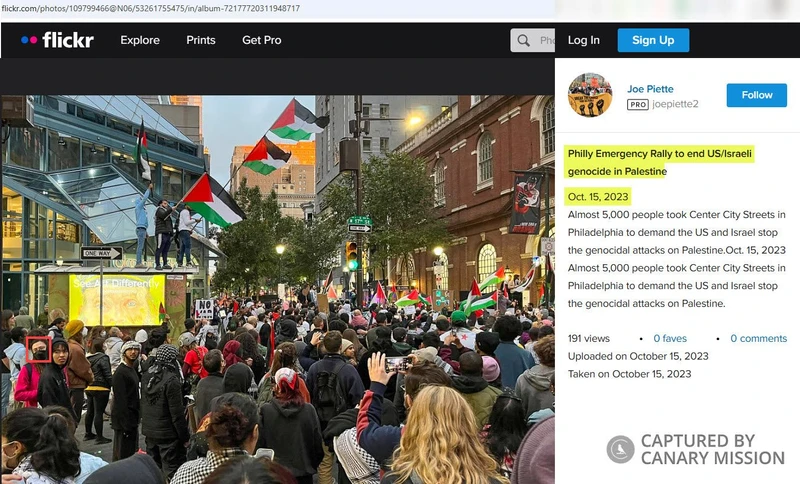
Task: Go to the Prints section
Action: (201, 40)
